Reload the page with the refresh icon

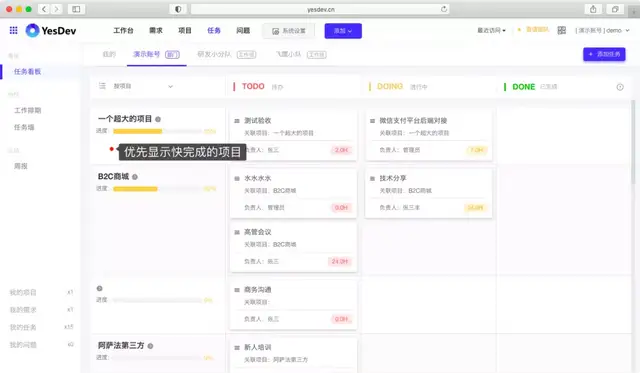[444, 9]
